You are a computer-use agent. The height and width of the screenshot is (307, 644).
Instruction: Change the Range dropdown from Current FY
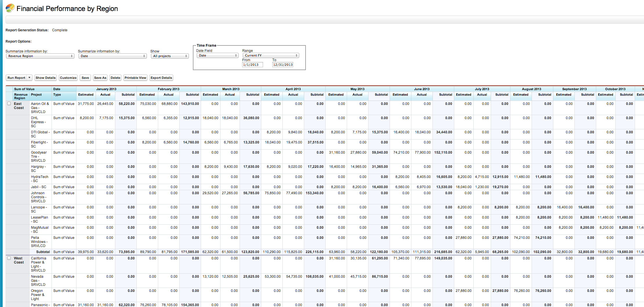click(x=271, y=55)
